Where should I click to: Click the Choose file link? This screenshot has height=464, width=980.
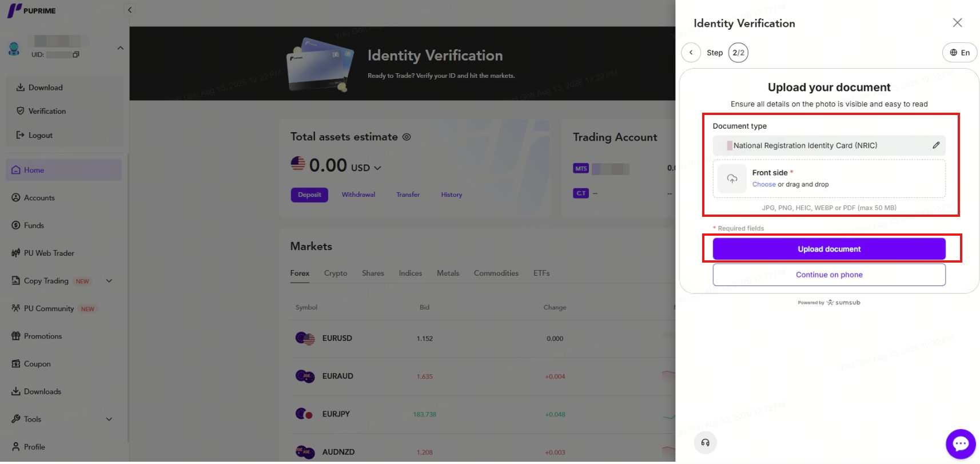pos(764,184)
